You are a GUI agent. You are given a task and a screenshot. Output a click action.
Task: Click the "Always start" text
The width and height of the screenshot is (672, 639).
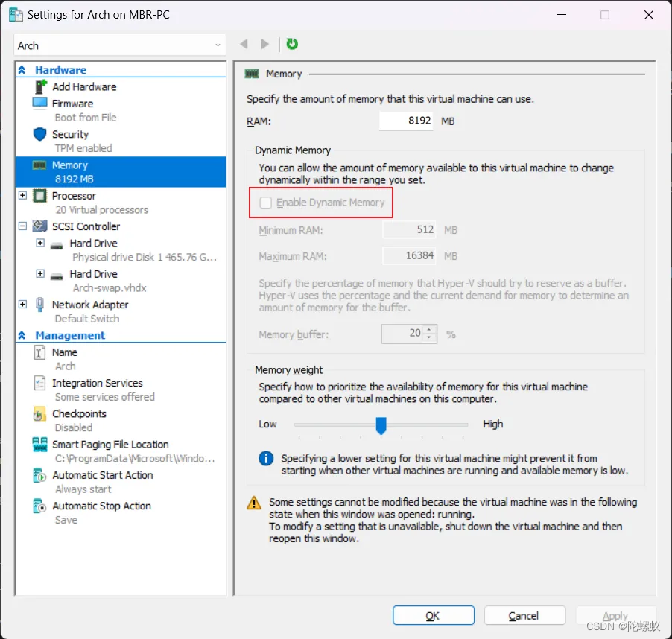pos(83,489)
